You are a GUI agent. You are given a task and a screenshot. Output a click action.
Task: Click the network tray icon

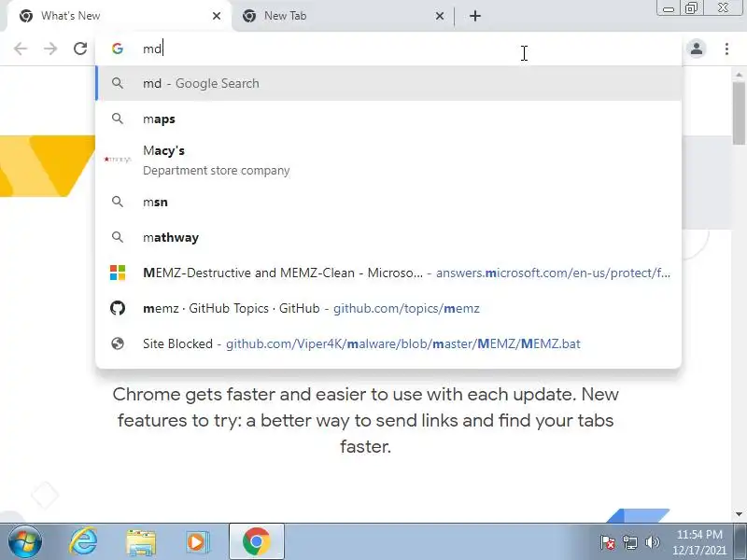tap(629, 542)
